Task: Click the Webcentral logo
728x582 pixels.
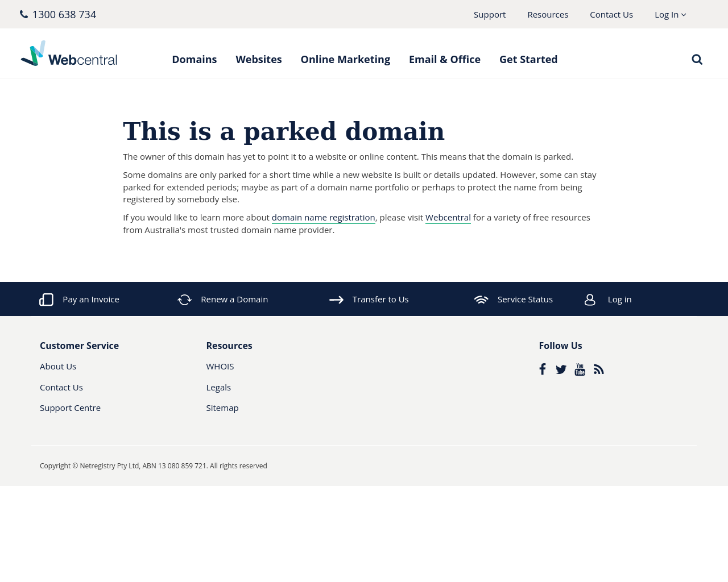Action: [x=69, y=54]
